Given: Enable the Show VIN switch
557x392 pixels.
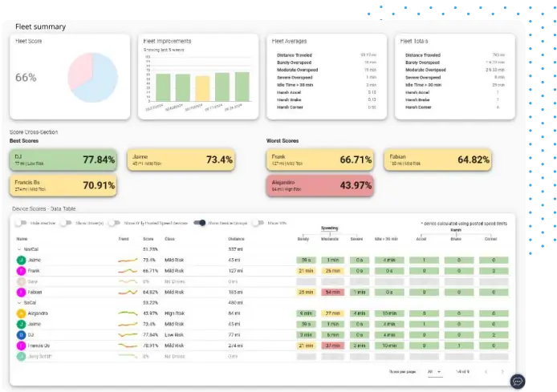Looking at the screenshot, I should tap(257, 223).
